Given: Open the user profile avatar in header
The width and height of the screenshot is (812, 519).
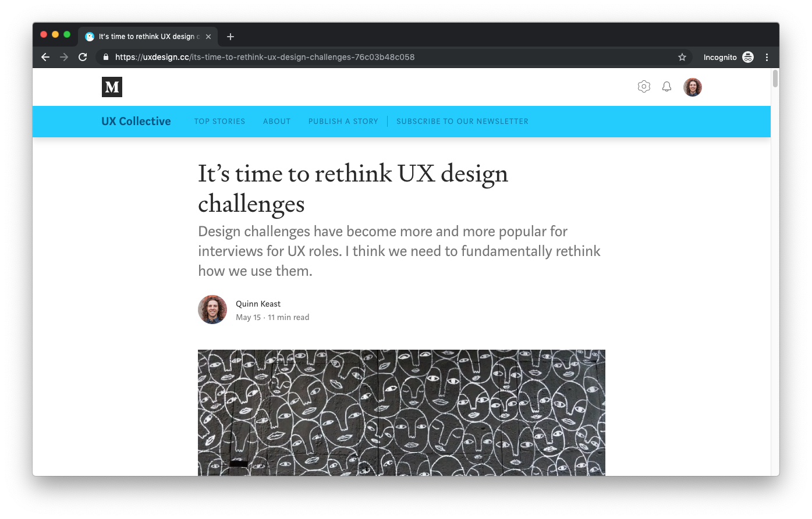Looking at the screenshot, I should 693,87.
